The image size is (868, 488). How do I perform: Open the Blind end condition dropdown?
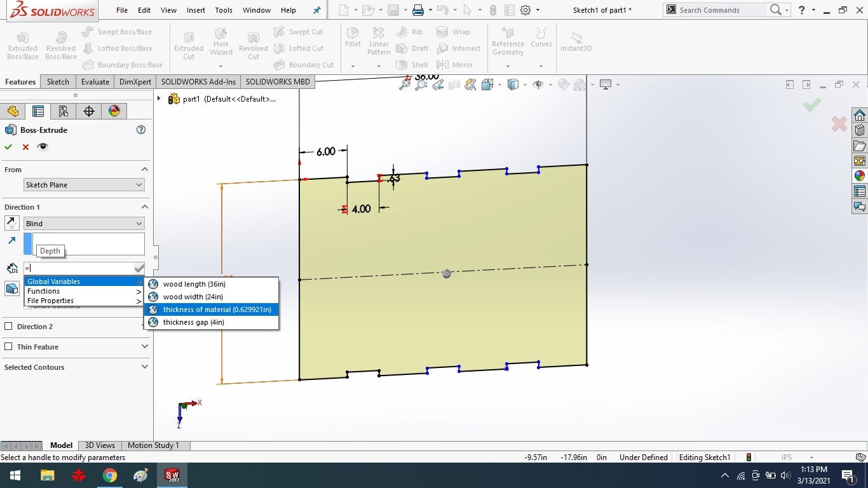click(x=84, y=224)
